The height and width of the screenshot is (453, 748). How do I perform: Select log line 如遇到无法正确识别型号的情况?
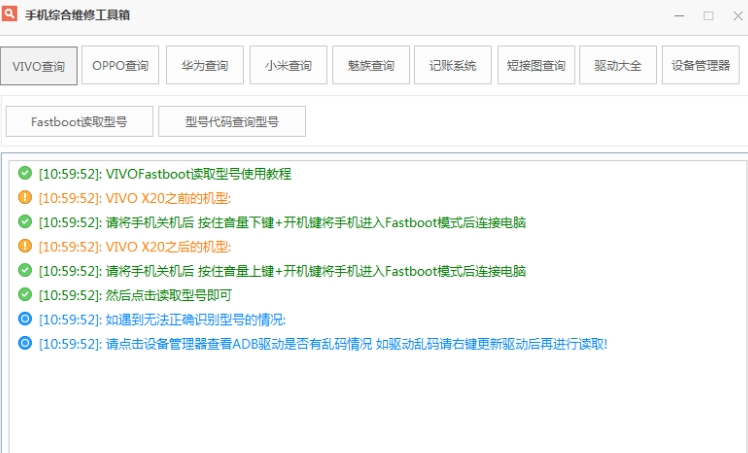point(162,320)
